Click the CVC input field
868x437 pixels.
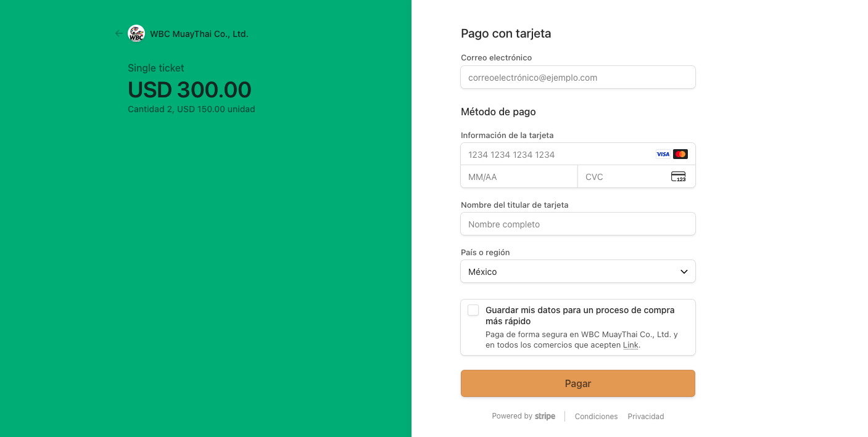(637, 177)
